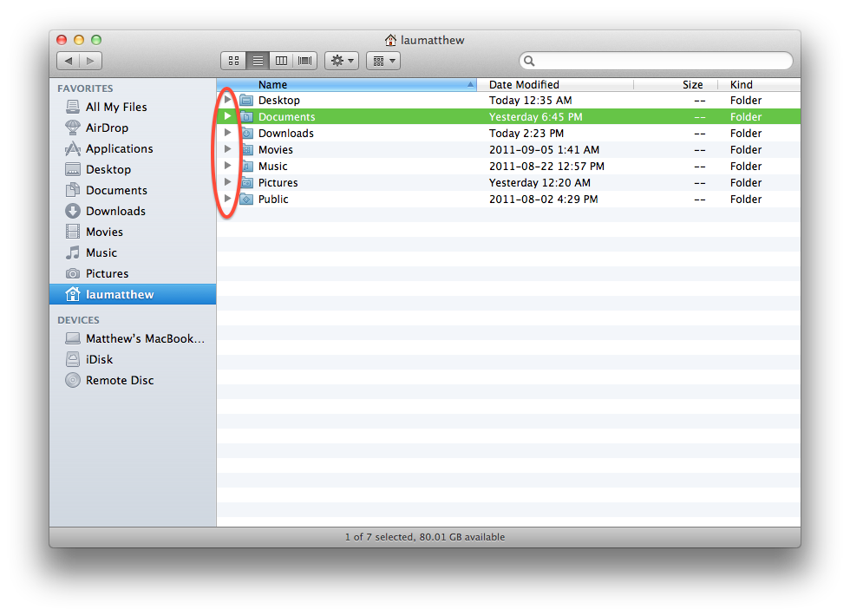Select the Pictures folder row name
This screenshot has height=616, width=850.
(x=278, y=183)
